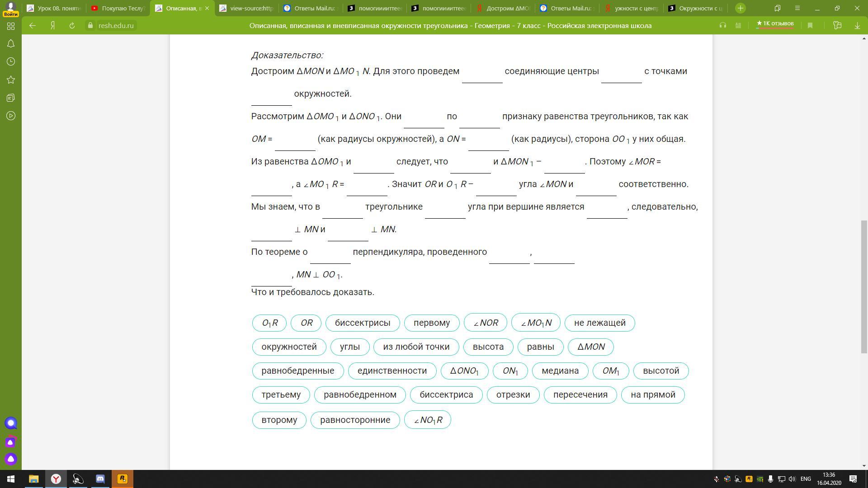Viewport: 868px width, 488px height.
Task: Select the word chip биссектрисы
Action: tap(363, 323)
